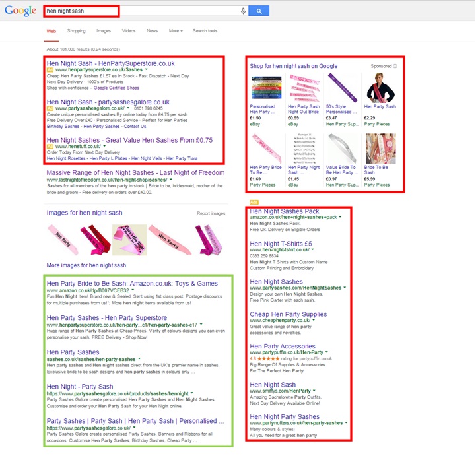Open the sash image with beige background

[x=129, y=240]
